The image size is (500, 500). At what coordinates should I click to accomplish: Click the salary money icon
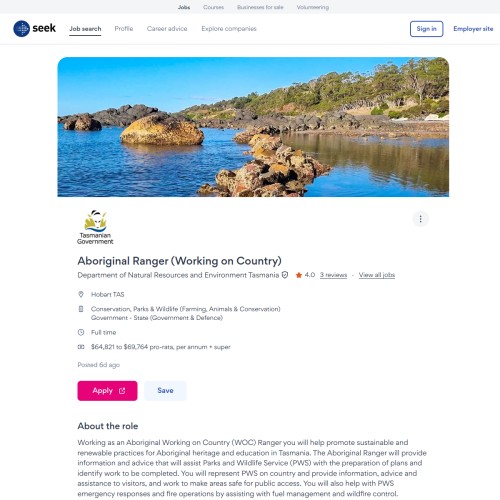coord(81,347)
